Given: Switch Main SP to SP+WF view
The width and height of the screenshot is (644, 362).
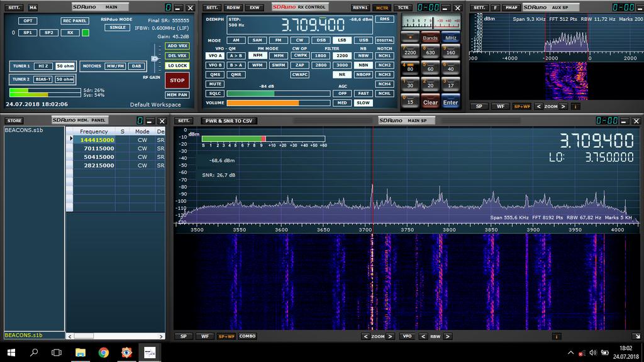Looking at the screenshot, I should pos(226,336).
